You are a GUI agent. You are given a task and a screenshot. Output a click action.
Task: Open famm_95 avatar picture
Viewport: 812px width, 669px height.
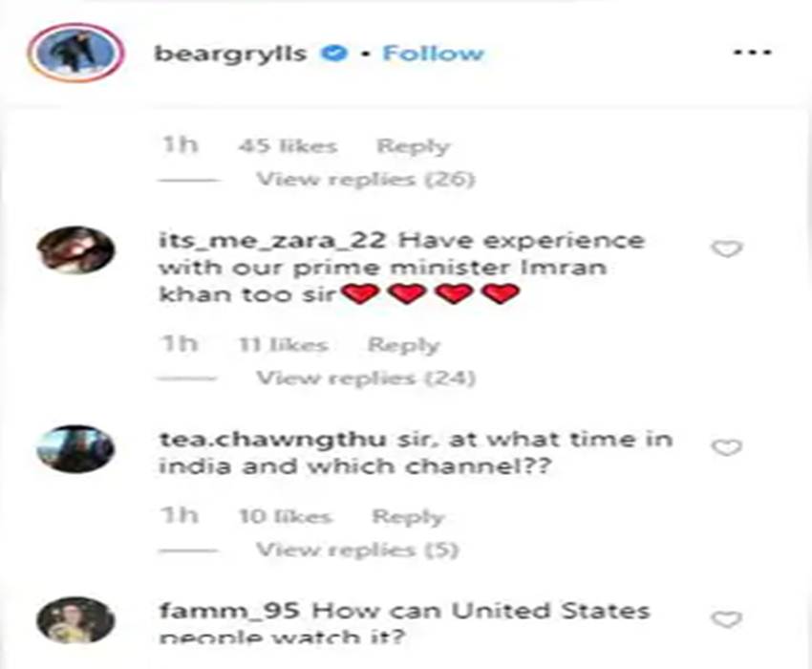point(75,620)
